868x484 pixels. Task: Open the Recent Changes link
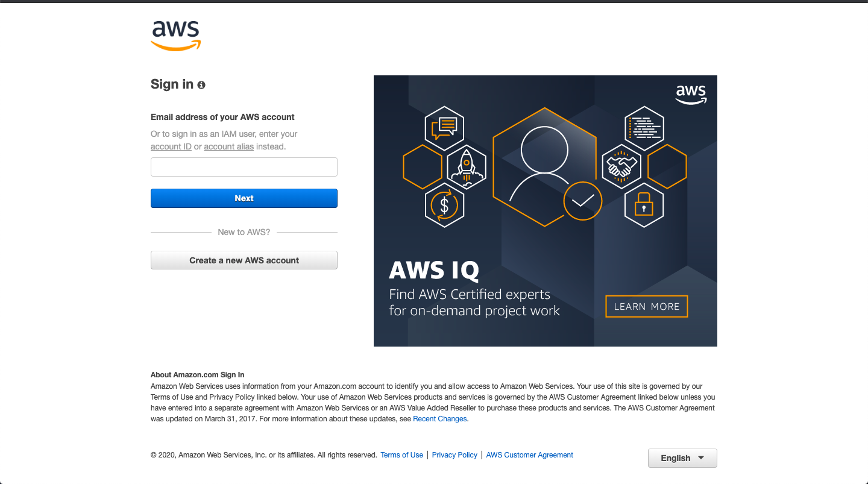(x=439, y=418)
